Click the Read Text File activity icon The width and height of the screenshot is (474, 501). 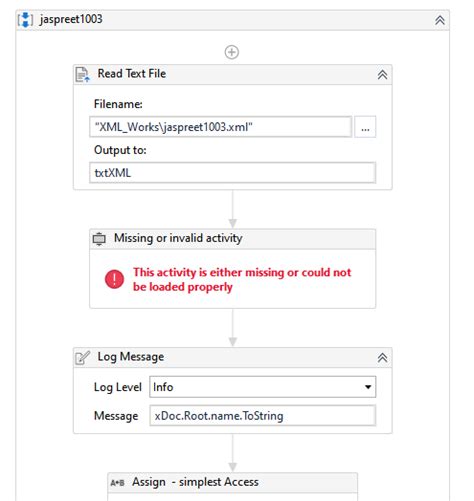[82, 74]
